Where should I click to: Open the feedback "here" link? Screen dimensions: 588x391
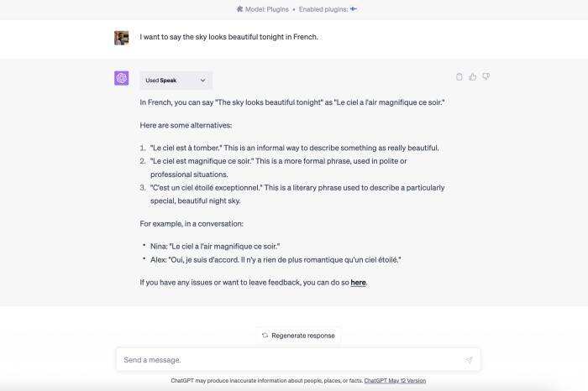(x=358, y=283)
